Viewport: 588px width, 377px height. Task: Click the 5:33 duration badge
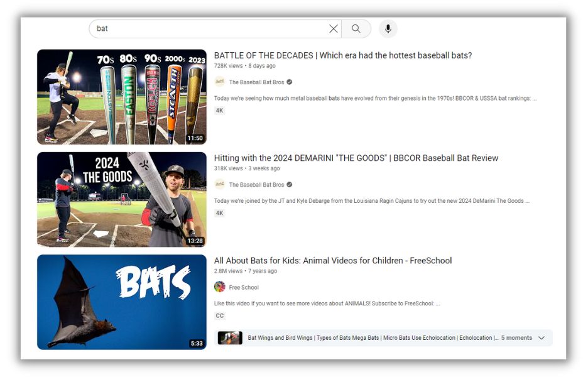point(197,343)
